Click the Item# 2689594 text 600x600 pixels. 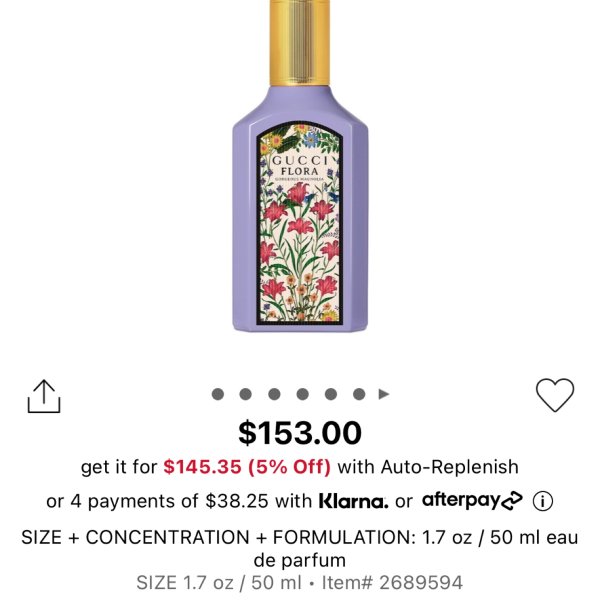click(x=392, y=583)
